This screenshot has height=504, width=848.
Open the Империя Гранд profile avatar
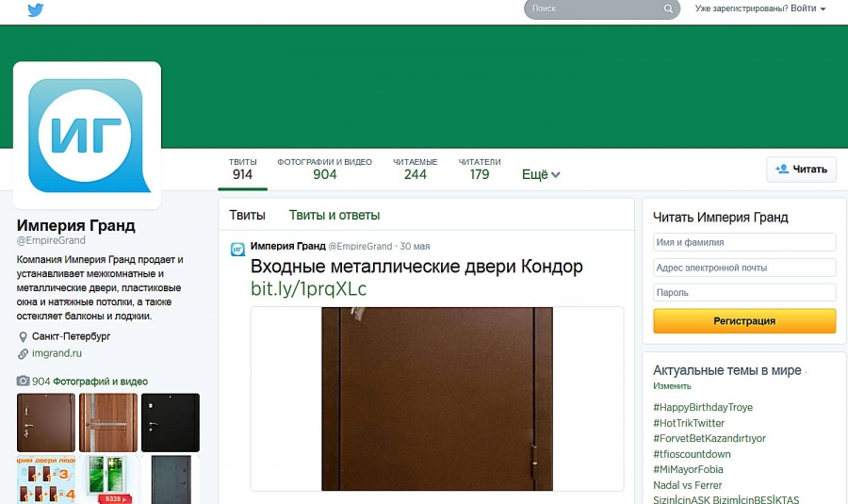[86, 136]
